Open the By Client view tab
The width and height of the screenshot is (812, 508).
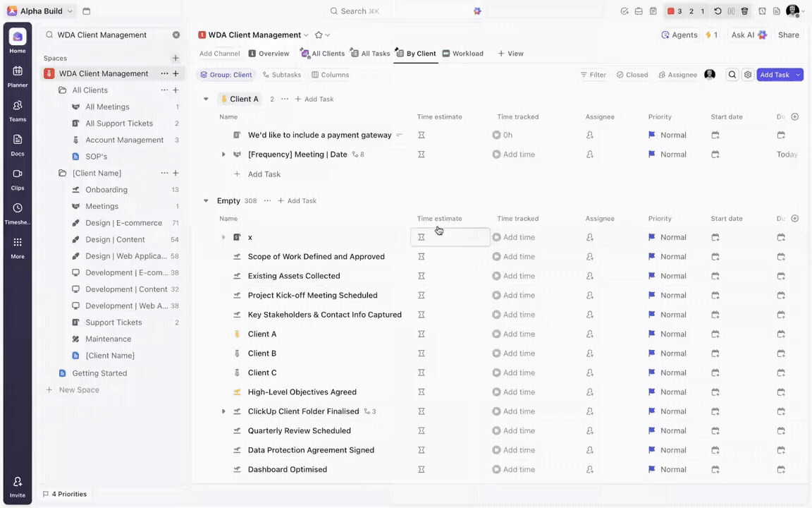coord(421,53)
